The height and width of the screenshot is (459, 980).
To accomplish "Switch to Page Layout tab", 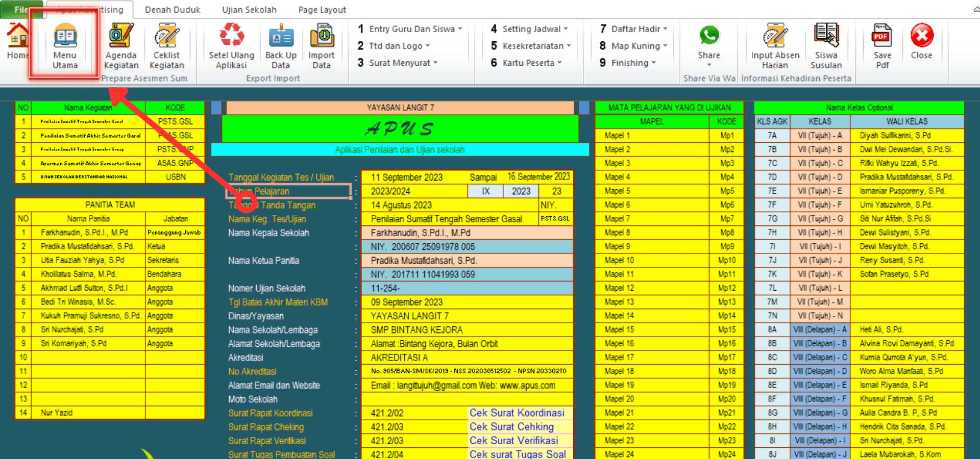I will pyautogui.click(x=322, y=10).
